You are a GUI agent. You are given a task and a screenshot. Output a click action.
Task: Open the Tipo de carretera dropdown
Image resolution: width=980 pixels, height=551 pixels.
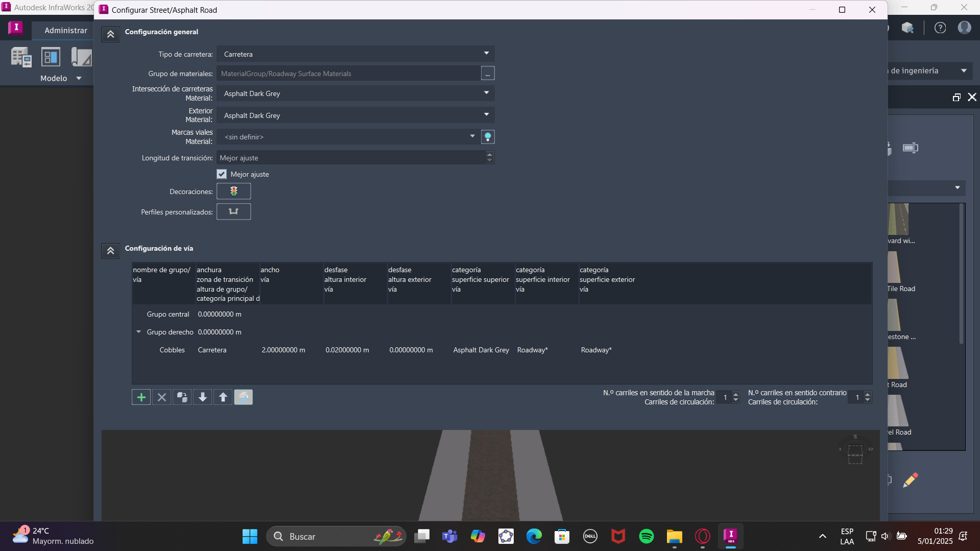point(355,54)
